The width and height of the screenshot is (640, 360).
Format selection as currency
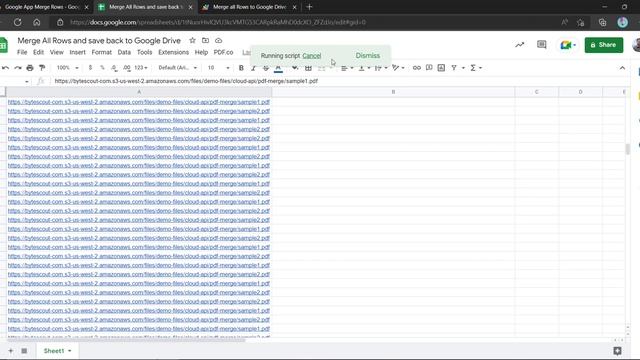point(90,68)
